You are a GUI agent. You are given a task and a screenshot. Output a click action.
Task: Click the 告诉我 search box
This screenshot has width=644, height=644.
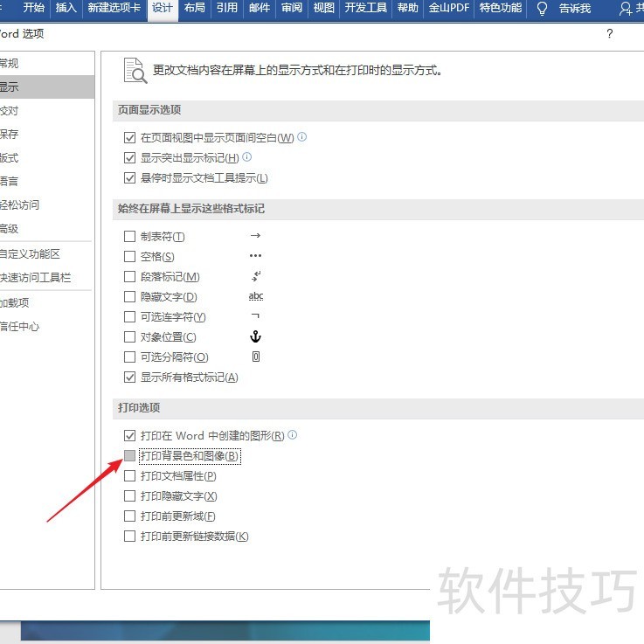(x=574, y=9)
